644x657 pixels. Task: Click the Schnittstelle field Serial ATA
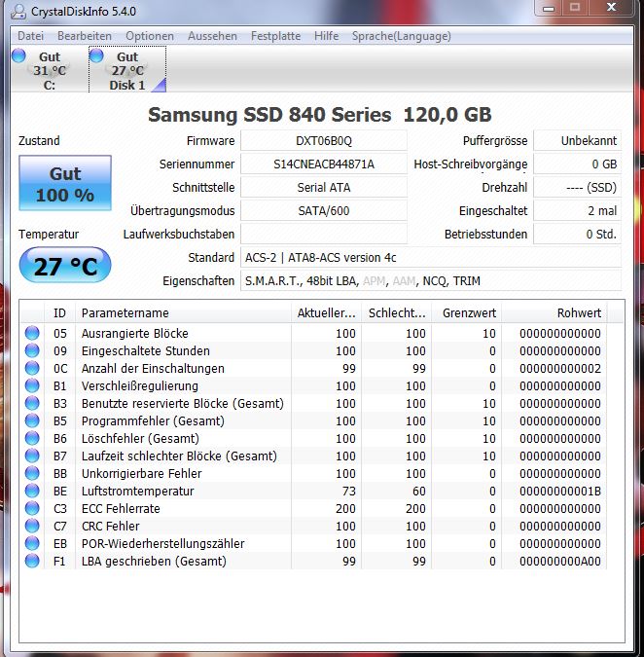(x=324, y=188)
